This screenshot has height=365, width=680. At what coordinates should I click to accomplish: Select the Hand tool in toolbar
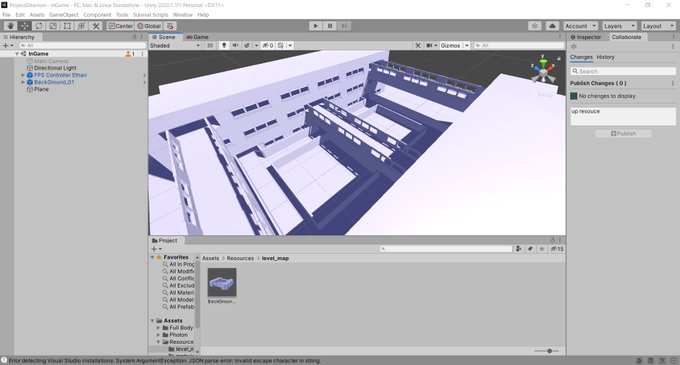click(10, 26)
